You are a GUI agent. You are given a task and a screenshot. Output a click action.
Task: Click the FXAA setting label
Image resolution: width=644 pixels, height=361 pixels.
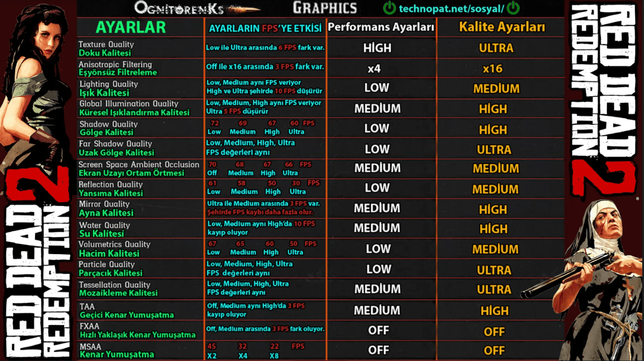click(x=89, y=326)
